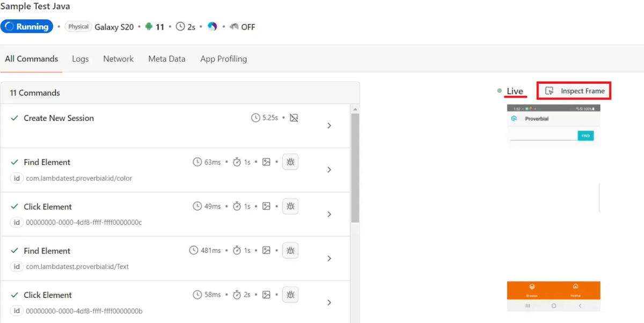Expand the first Find Element command

[329, 169]
